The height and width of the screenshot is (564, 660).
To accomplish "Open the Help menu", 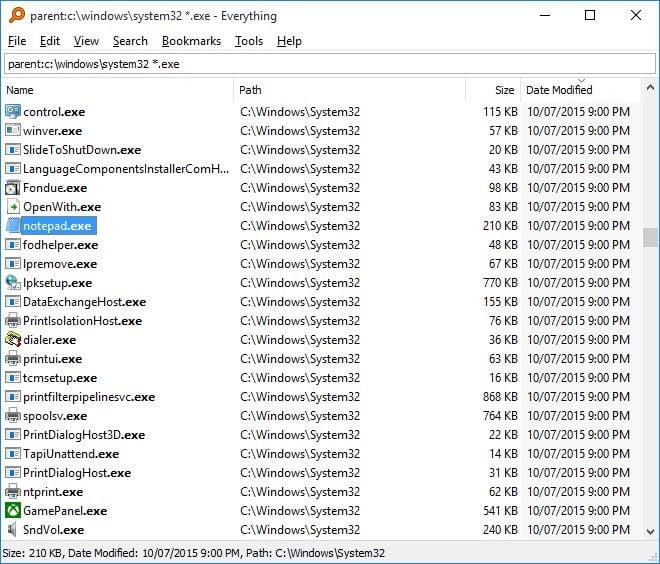I will [x=289, y=41].
